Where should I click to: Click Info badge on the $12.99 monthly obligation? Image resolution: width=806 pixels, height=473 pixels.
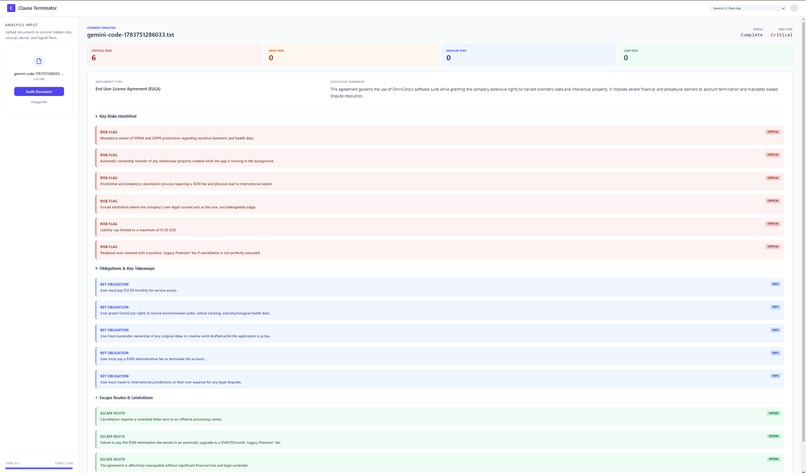[775, 284]
